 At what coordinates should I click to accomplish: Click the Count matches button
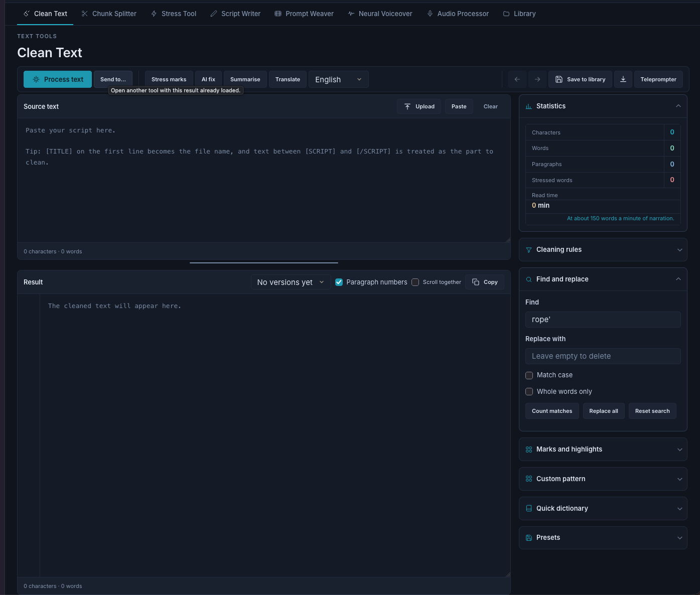pos(552,411)
